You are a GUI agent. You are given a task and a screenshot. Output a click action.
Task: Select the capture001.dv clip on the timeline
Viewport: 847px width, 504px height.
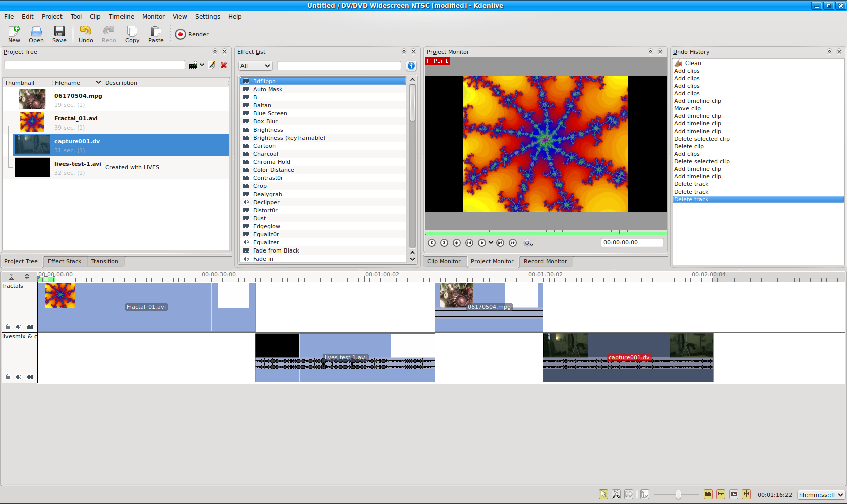[628, 357]
